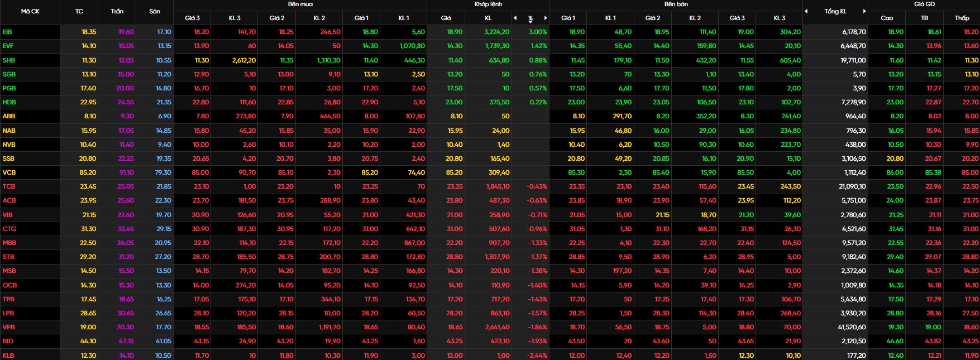
Task: Select the VPB stock symbol
Action: click(8, 327)
